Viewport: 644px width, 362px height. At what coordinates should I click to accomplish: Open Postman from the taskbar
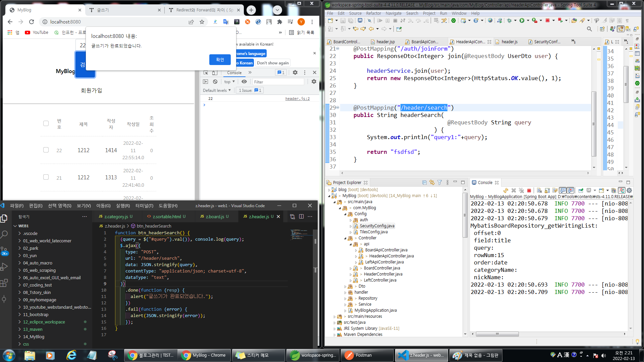tap(363, 355)
